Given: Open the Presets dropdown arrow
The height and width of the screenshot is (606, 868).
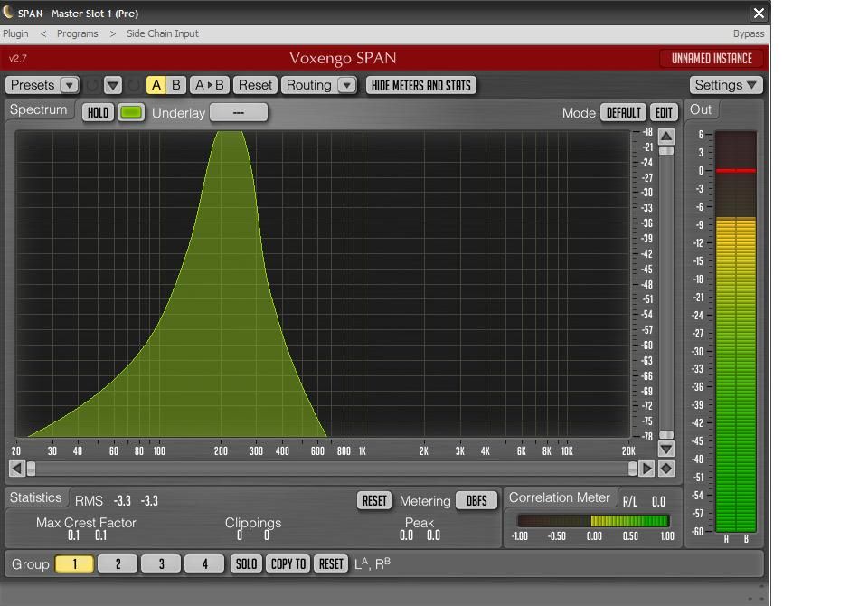Looking at the screenshot, I should pyautogui.click(x=70, y=85).
